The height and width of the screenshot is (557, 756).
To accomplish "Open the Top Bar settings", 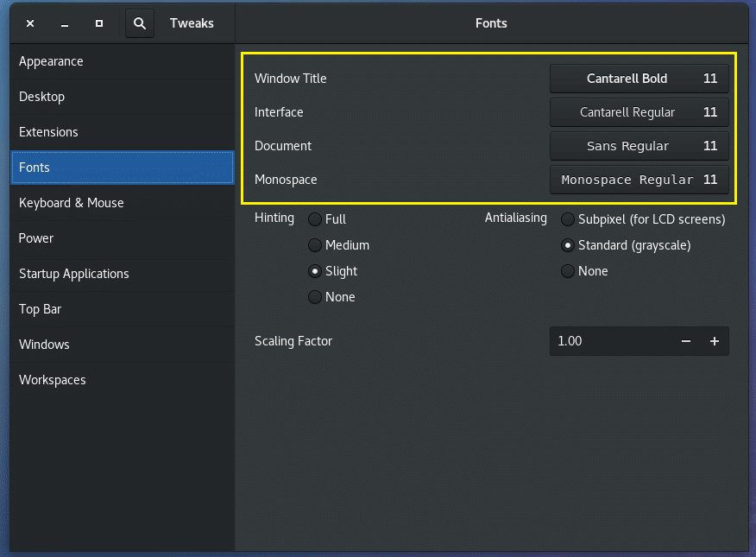I will pos(41,309).
